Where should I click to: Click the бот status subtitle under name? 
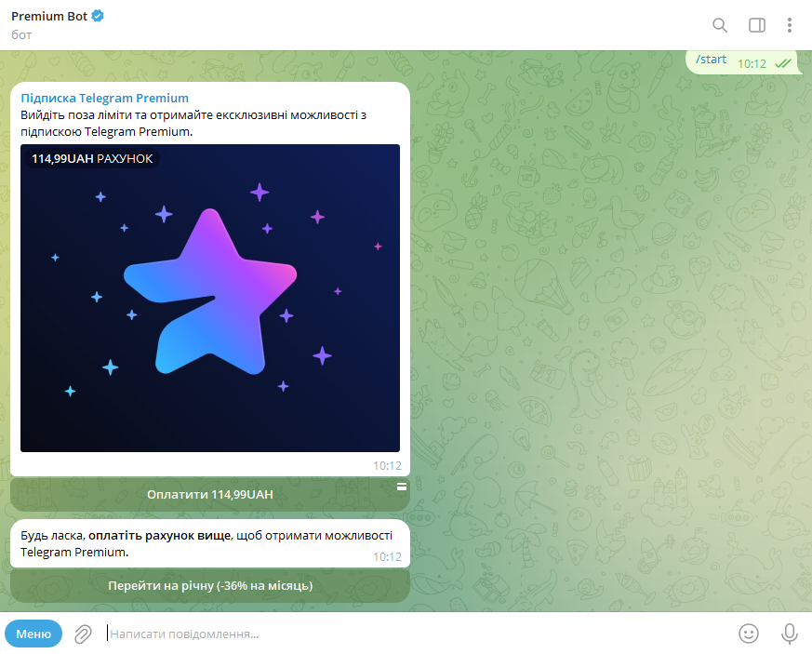coord(21,34)
